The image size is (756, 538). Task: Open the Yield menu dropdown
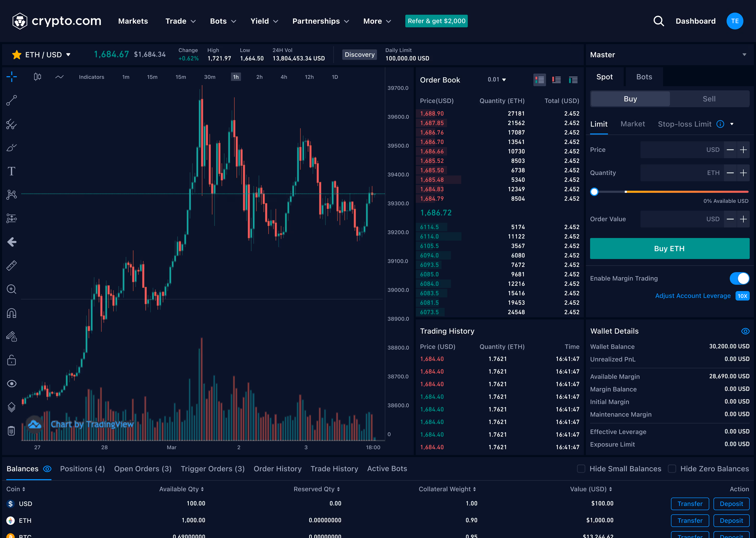tap(264, 21)
